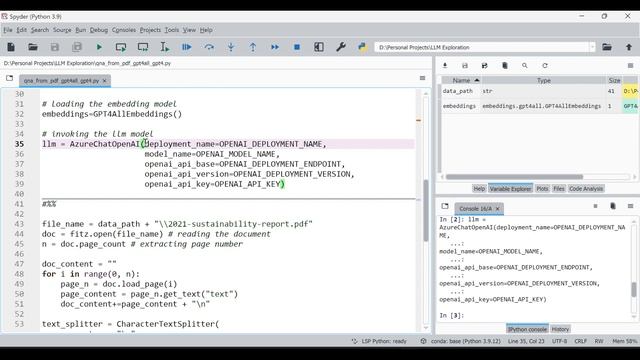
Task: Browse editor tabs list
Action: pos(9,78)
